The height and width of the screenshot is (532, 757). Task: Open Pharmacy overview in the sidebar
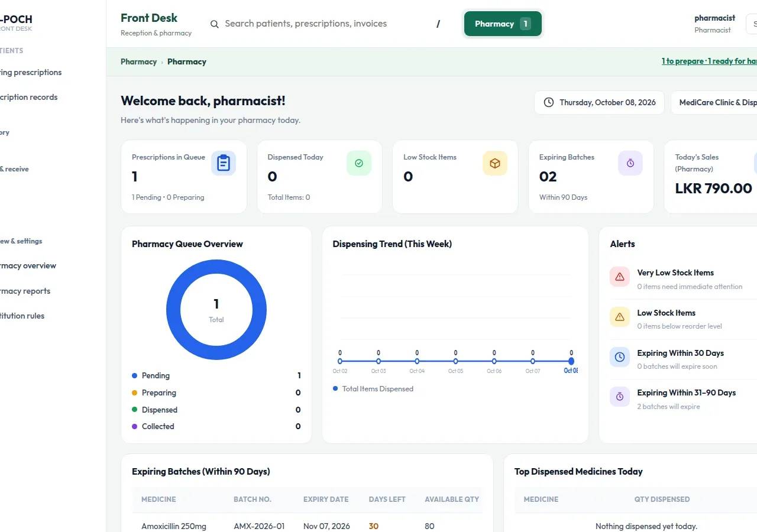(x=28, y=265)
